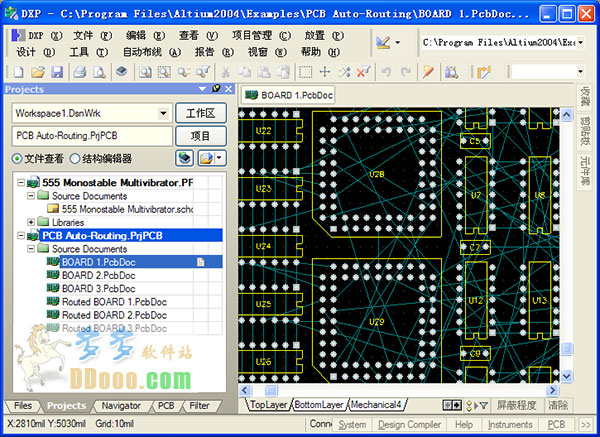Open the 收藏 side panel tab
600x437 pixels.
(x=584, y=96)
